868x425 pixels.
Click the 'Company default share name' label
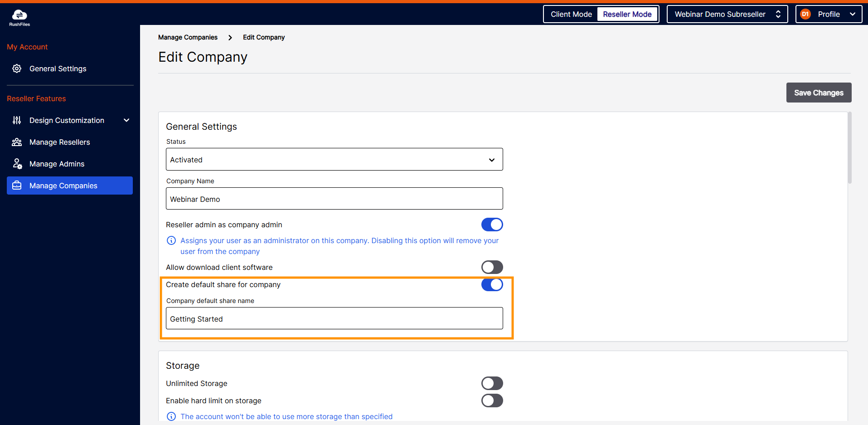click(x=210, y=301)
